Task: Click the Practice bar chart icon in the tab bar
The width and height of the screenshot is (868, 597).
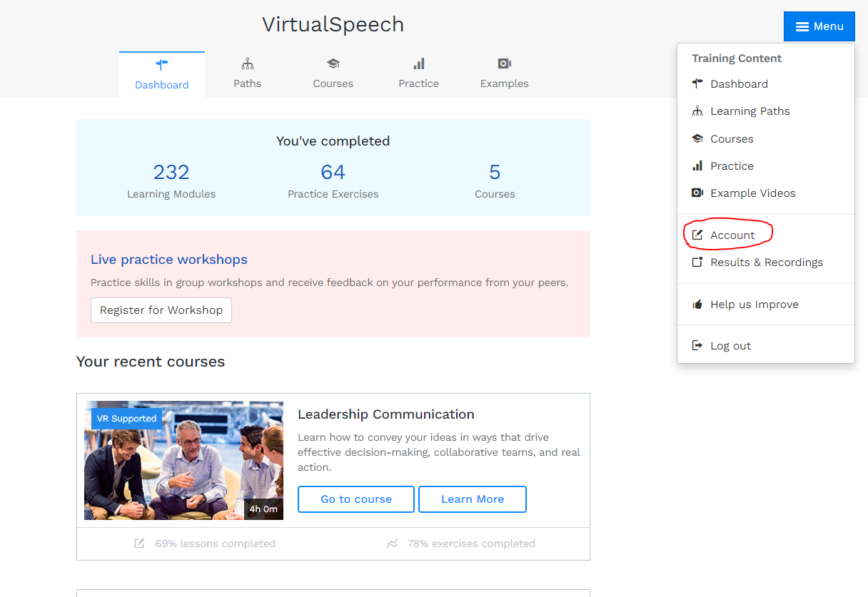Action: 419,63
